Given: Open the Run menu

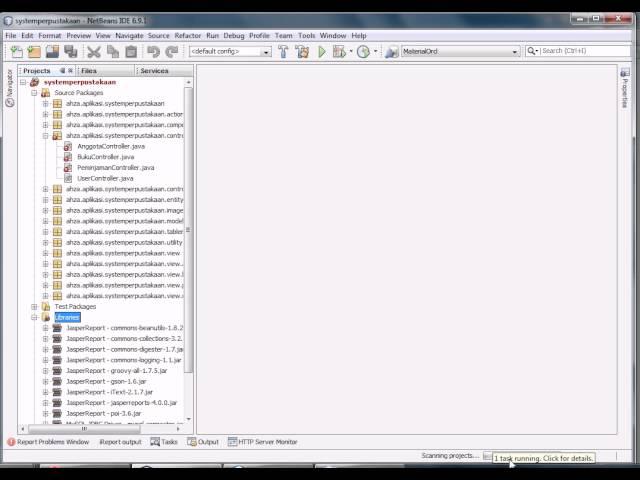Looking at the screenshot, I should point(212,36).
